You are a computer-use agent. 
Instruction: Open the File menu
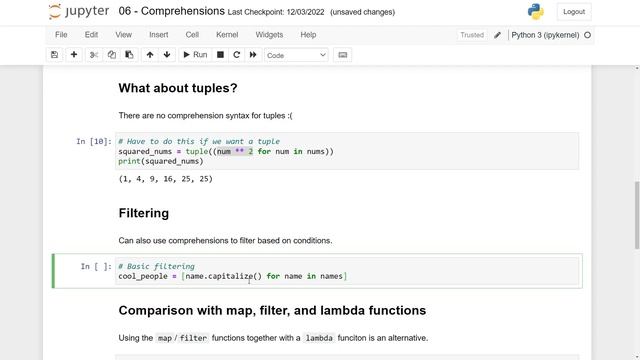click(61, 35)
